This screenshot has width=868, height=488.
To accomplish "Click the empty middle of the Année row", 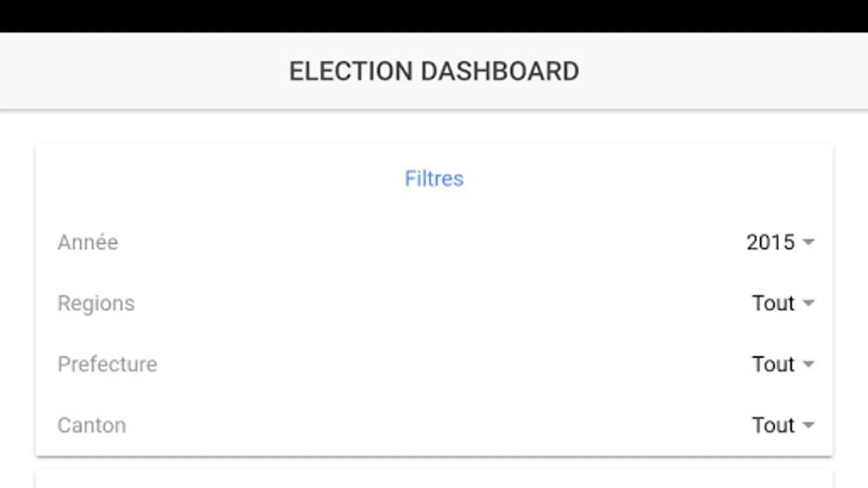I will (434, 242).
